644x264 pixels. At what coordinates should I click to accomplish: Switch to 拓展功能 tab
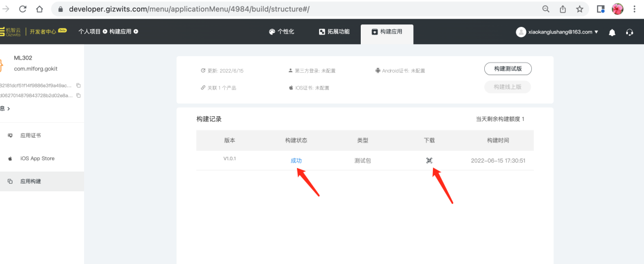[x=335, y=32]
